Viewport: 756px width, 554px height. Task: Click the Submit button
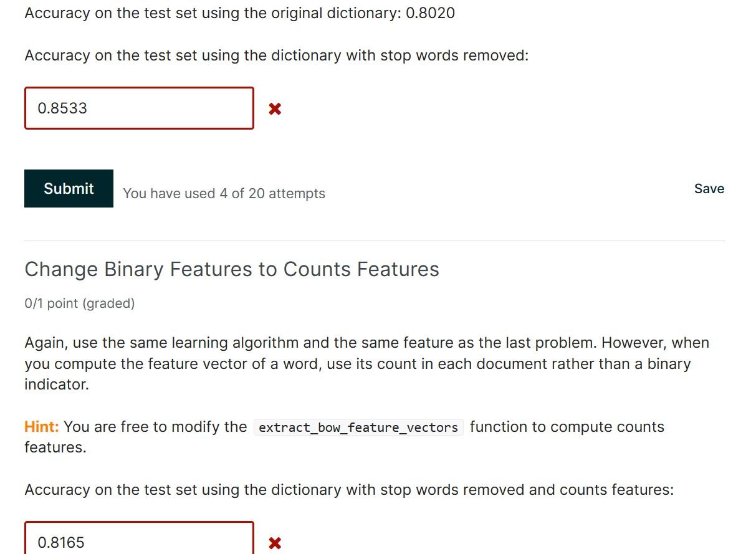[x=69, y=188]
